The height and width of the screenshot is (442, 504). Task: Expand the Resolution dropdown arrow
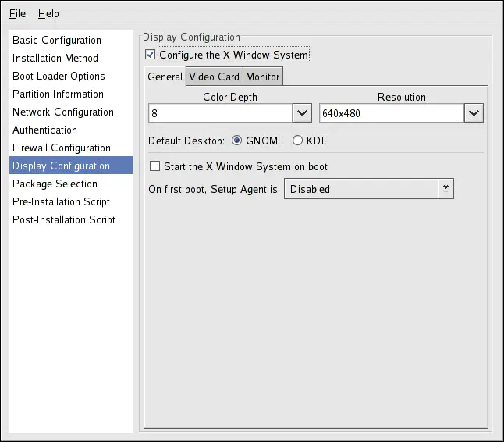coord(474,113)
